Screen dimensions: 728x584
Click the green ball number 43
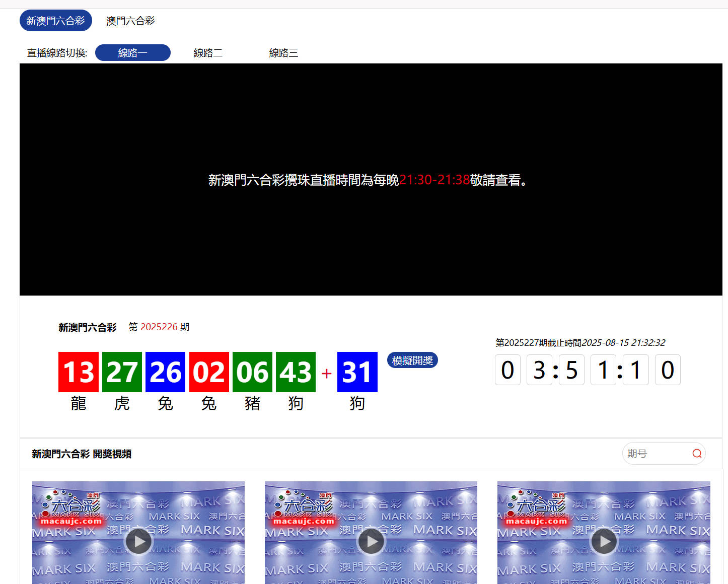[x=296, y=372]
